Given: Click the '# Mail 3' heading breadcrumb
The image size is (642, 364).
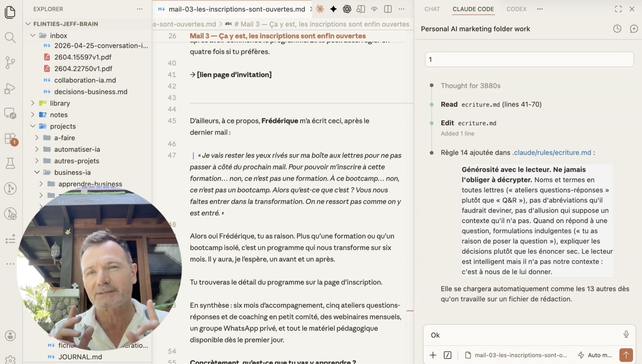Looking at the screenshot, I should point(317,24).
